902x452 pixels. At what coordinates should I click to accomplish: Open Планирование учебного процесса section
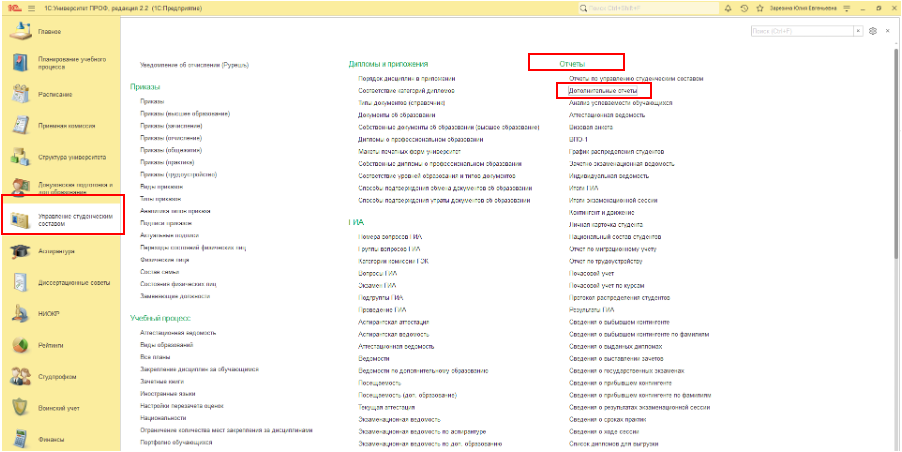(20, 63)
